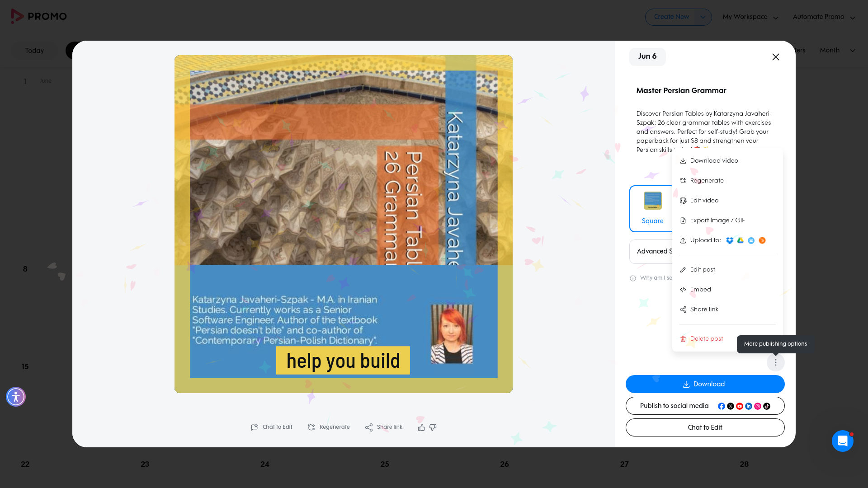Image resolution: width=868 pixels, height=488 pixels.
Task: Choose Embed from the options menu
Action: (x=727, y=290)
